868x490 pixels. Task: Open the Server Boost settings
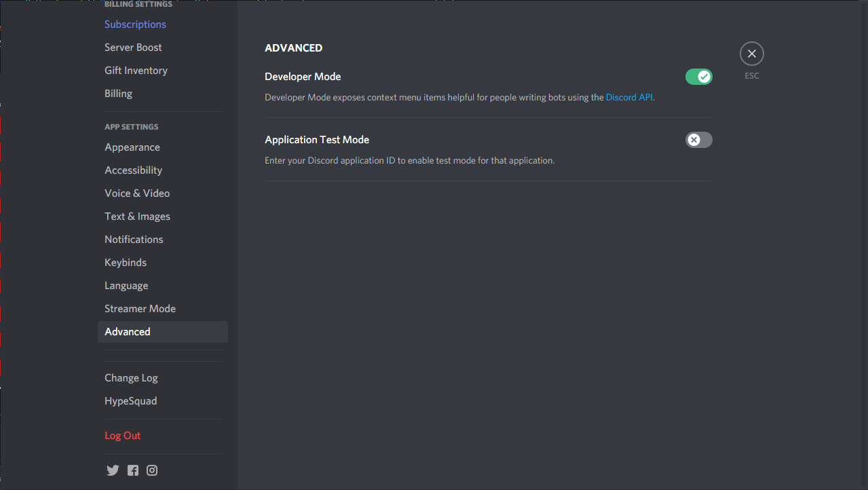tap(133, 47)
